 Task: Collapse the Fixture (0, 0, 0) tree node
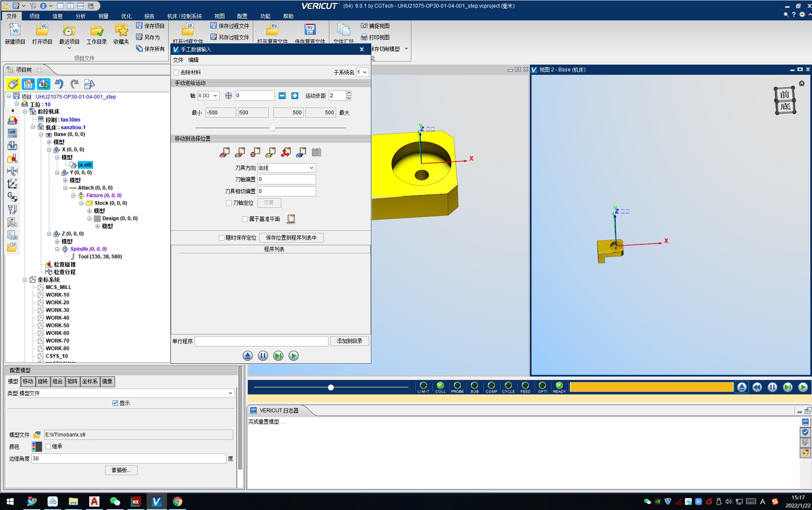pos(74,195)
